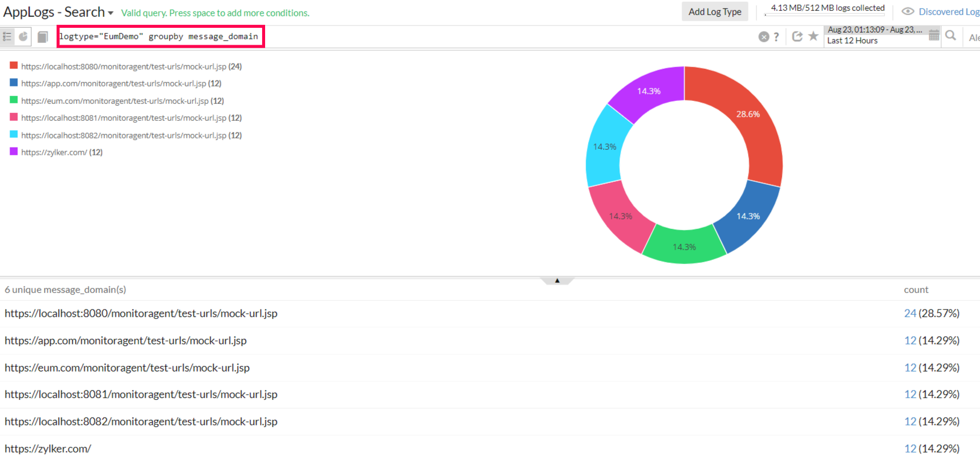Click count 24 for localhost:8080 row
This screenshot has width=980, height=461.
(x=910, y=313)
